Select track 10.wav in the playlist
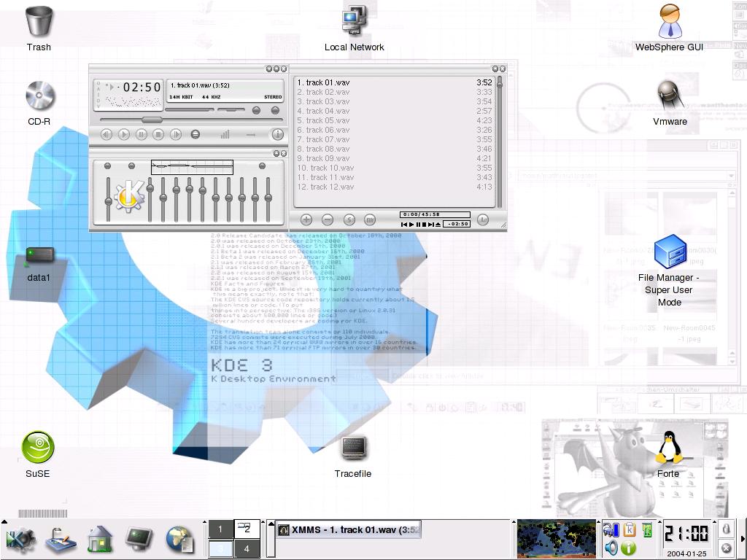 [330, 168]
